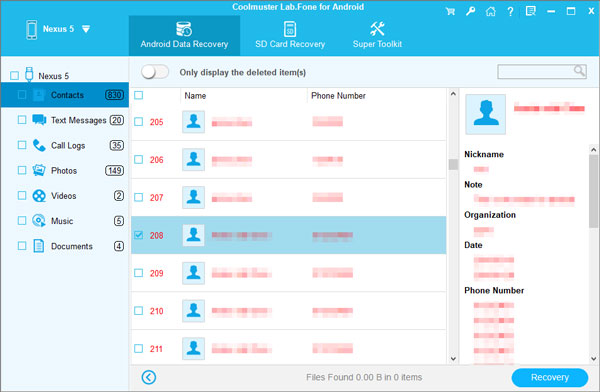Check the Contacts checkbox in sidebar

point(22,95)
